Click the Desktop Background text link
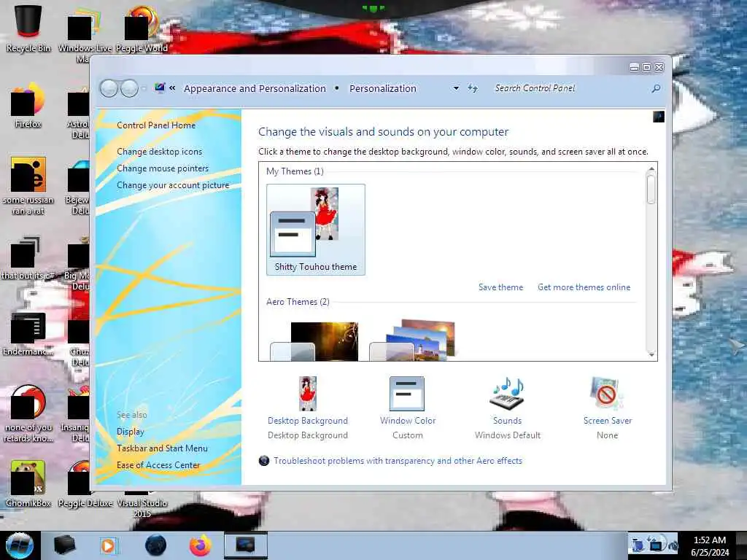The height and width of the screenshot is (560, 747). click(x=307, y=421)
